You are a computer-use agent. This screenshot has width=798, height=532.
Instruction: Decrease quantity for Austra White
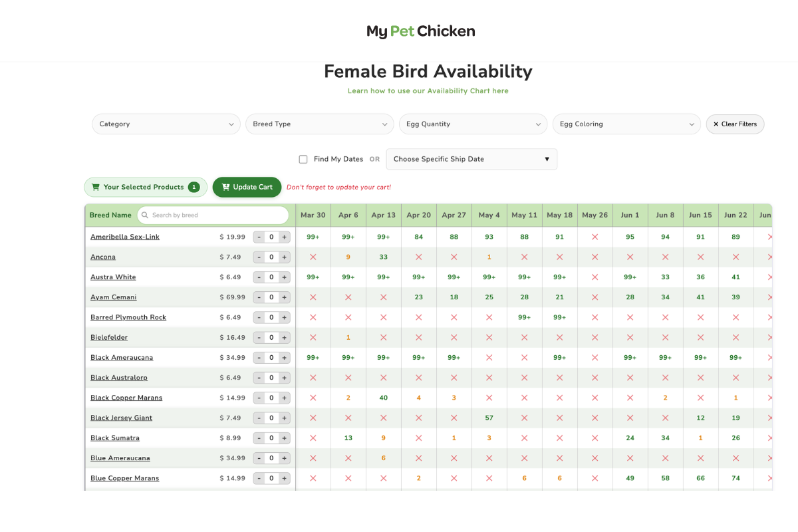[259, 277]
